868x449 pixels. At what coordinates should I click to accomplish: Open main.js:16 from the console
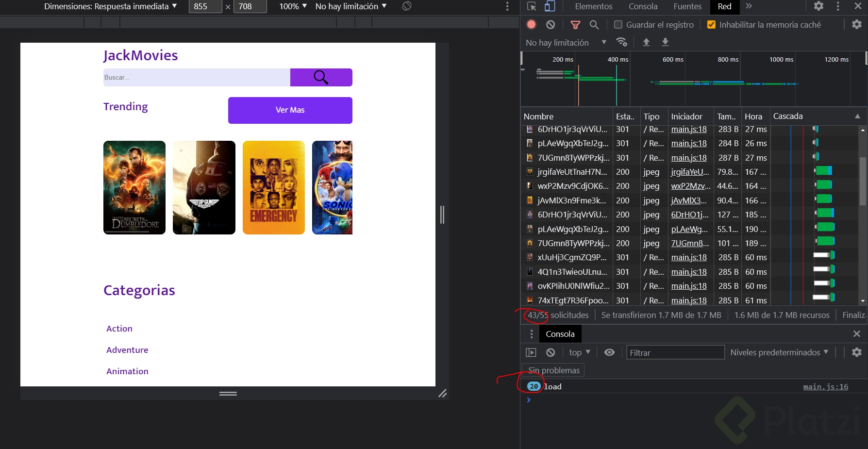825,386
